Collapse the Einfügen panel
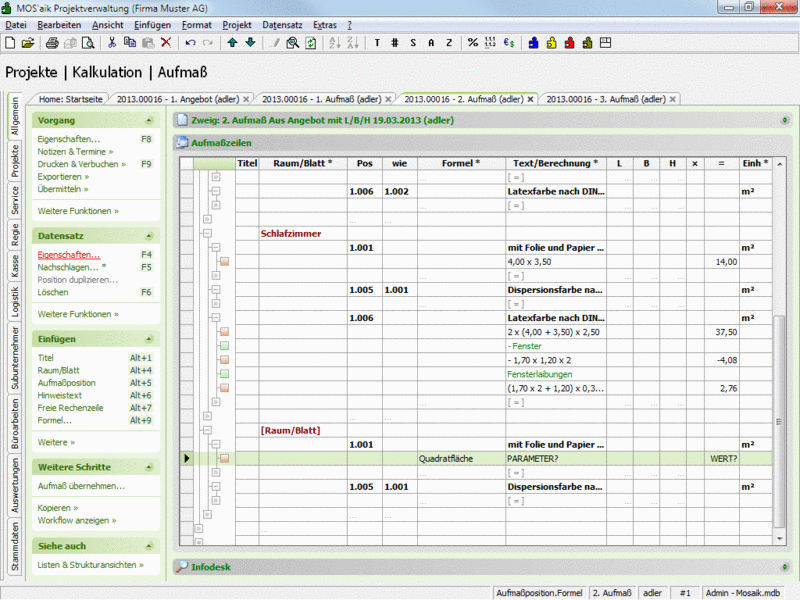This screenshot has height=600, width=800. (149, 339)
